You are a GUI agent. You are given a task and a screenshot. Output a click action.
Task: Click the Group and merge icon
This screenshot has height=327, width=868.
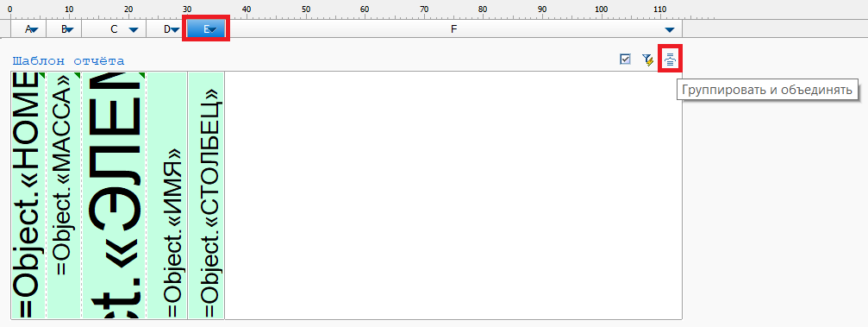coord(670,58)
